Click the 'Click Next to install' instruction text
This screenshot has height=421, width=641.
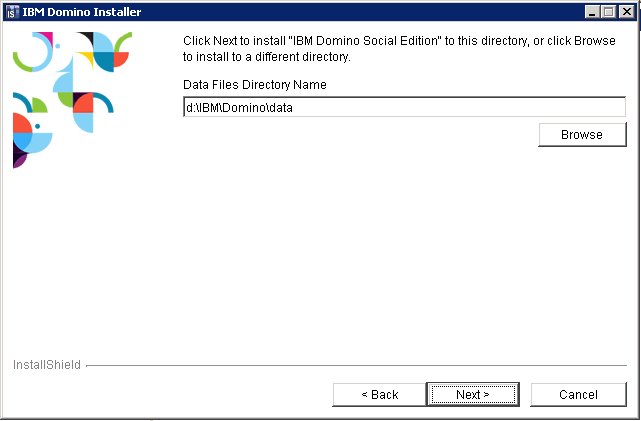point(399,49)
